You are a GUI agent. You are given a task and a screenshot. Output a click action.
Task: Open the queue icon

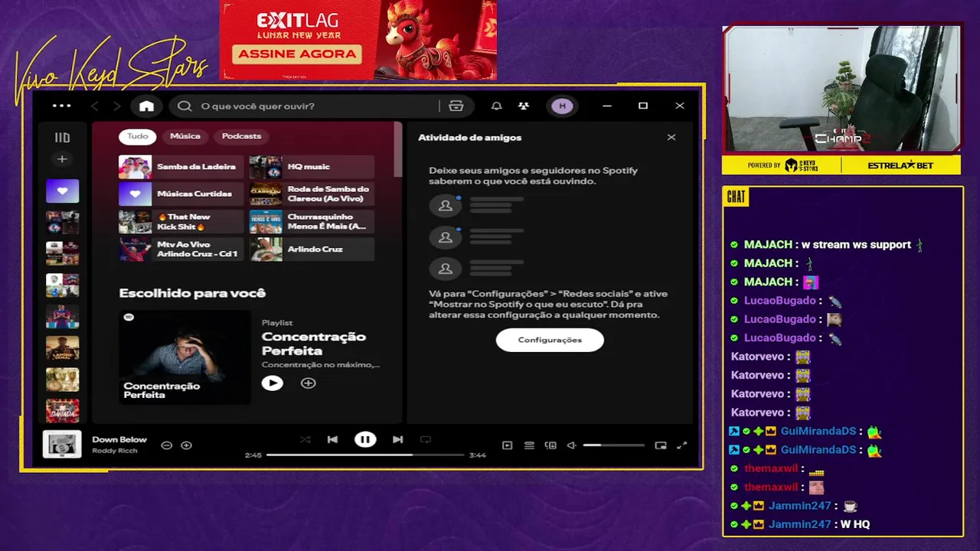(529, 445)
